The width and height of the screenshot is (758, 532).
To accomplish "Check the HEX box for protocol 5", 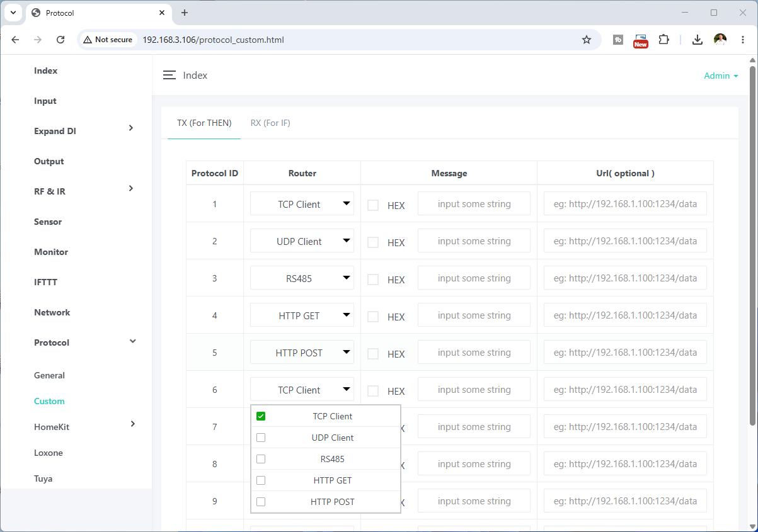I will click(x=373, y=354).
